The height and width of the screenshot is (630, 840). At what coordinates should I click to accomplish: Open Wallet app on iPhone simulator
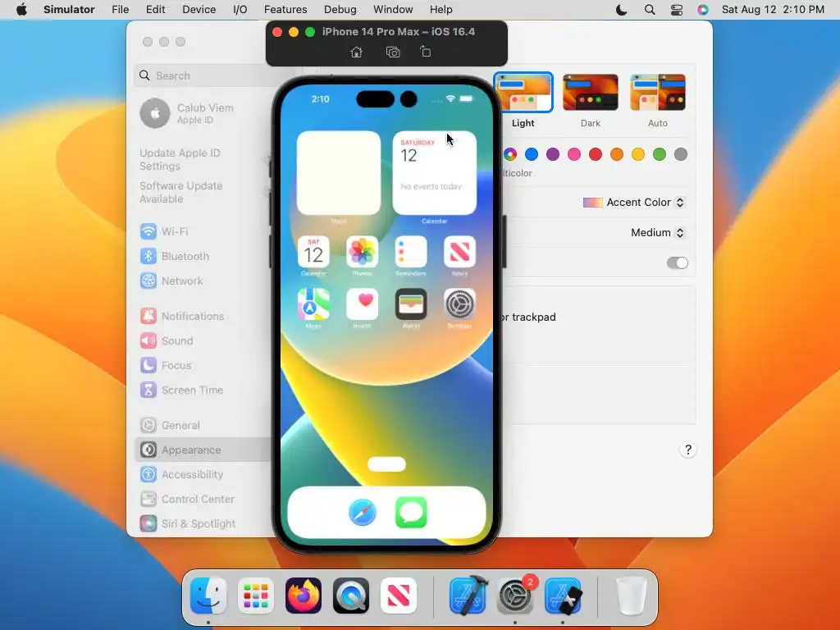pyautogui.click(x=411, y=304)
